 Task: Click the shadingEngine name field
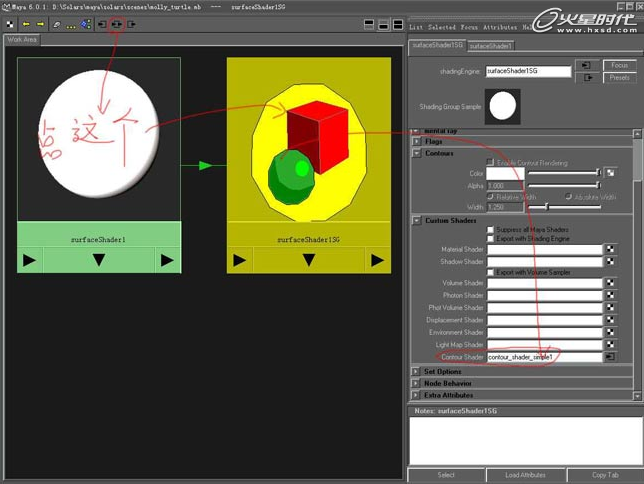[x=528, y=71]
